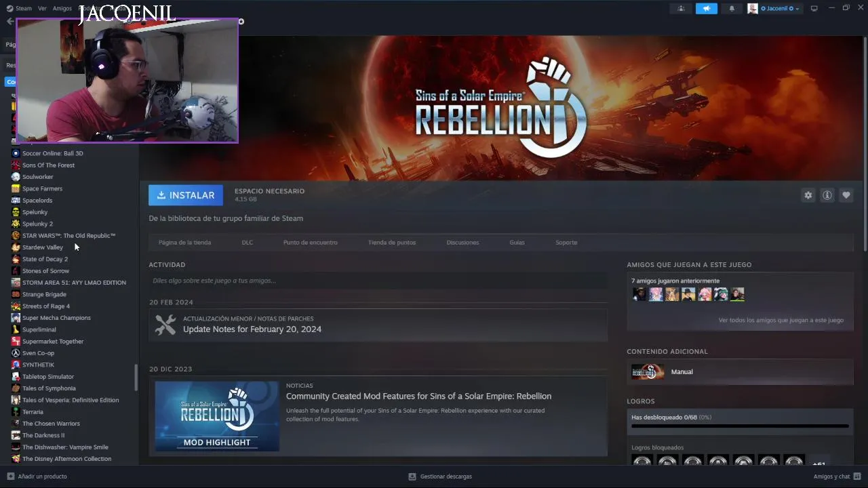
Task: Go back with the back arrow
Action: click(9, 22)
